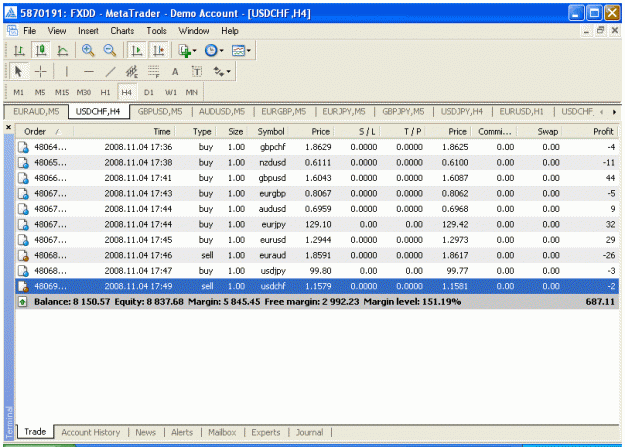Image resolution: width=625 pixels, height=447 pixels.
Task: Open the File menu
Action: [29, 31]
